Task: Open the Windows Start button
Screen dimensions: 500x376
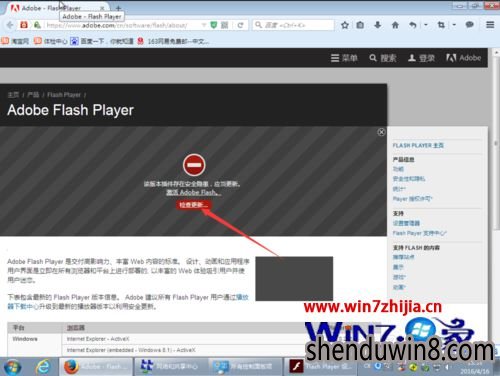Action: 12,367
